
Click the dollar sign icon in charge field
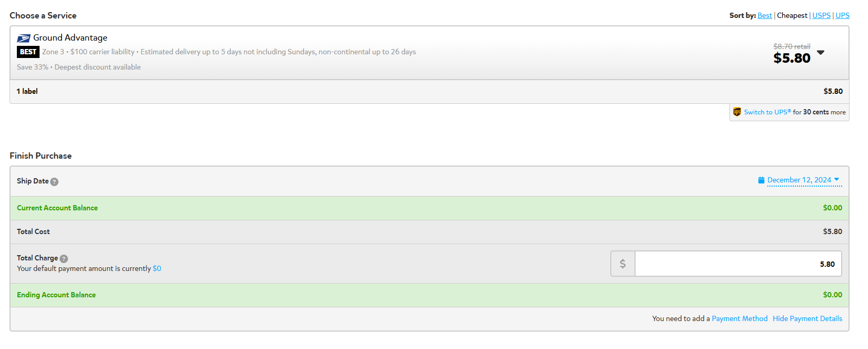[623, 264]
